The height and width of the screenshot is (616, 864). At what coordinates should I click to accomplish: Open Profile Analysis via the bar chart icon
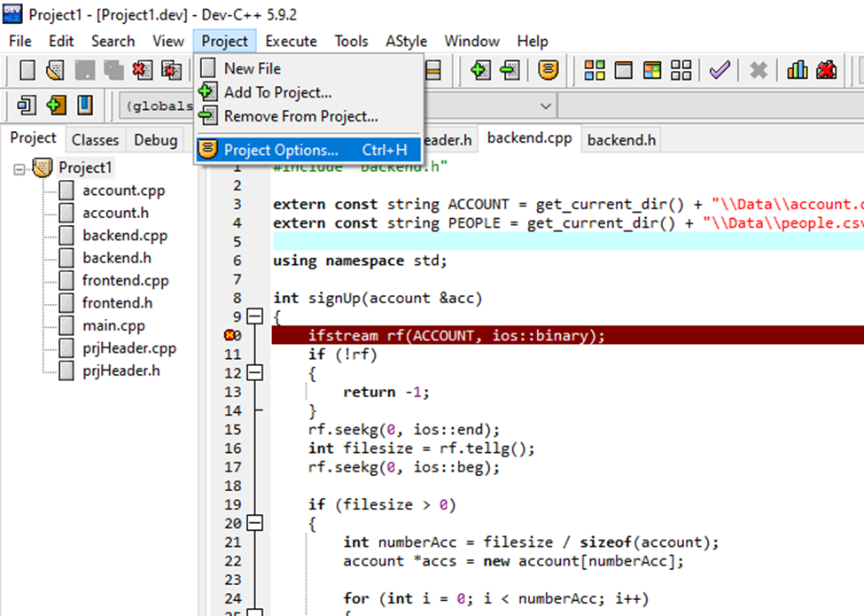798,71
